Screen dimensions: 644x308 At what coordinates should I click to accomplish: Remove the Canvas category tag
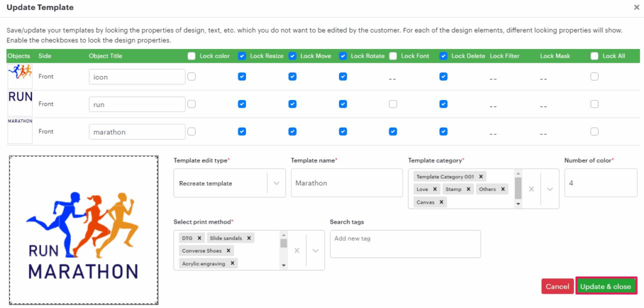441,202
